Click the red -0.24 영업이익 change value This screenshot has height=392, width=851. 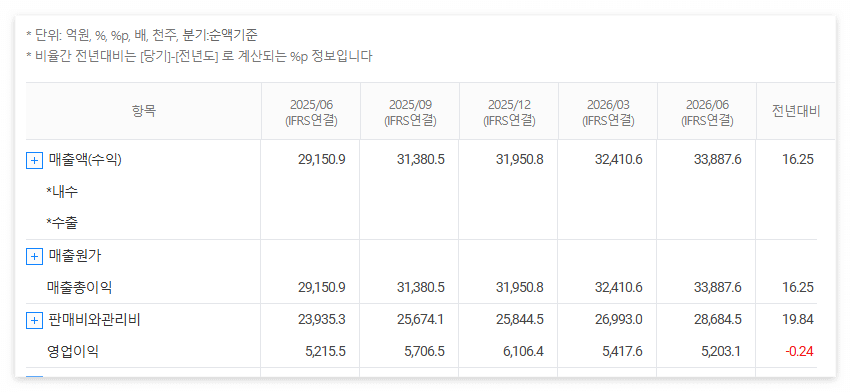(x=799, y=352)
